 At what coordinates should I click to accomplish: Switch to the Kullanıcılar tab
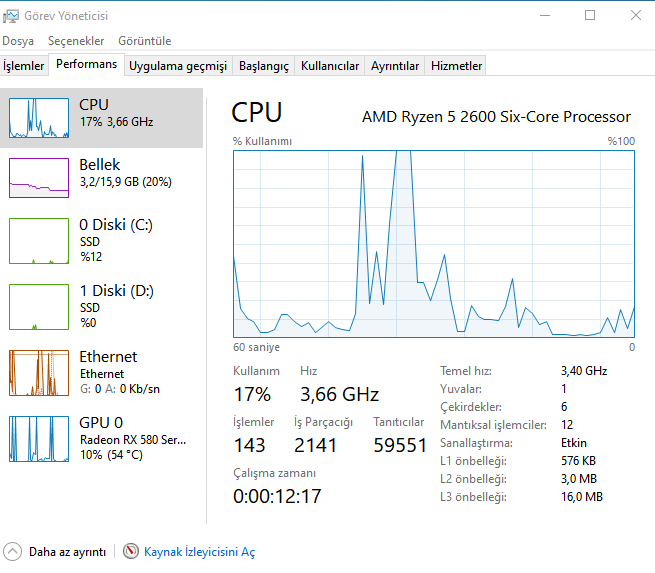point(330,66)
